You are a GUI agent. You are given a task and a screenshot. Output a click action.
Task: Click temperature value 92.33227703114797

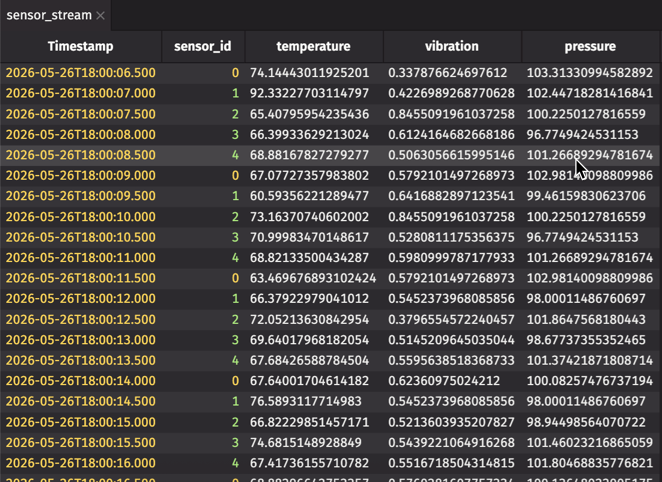tap(309, 93)
